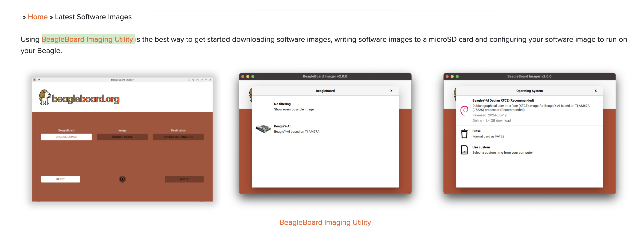Click the 'Destination' label in imager
The width and height of the screenshot is (644, 229).
pos(178,130)
